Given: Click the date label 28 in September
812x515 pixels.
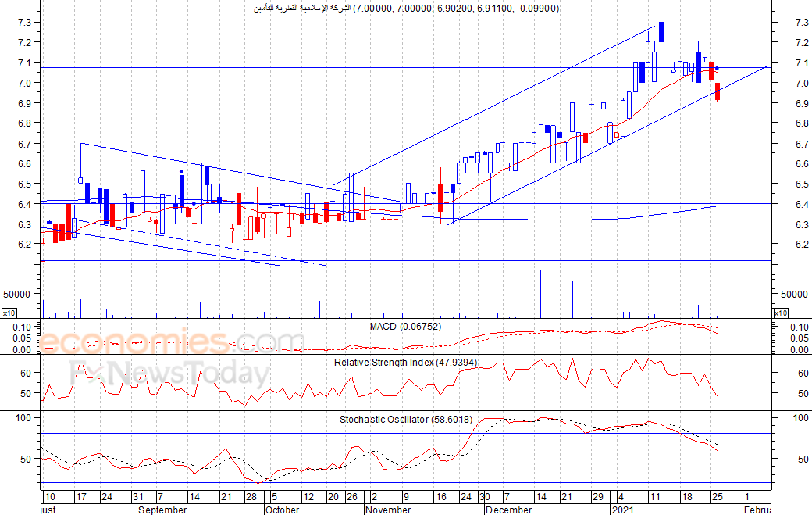Looking at the screenshot, I should [x=251, y=497].
